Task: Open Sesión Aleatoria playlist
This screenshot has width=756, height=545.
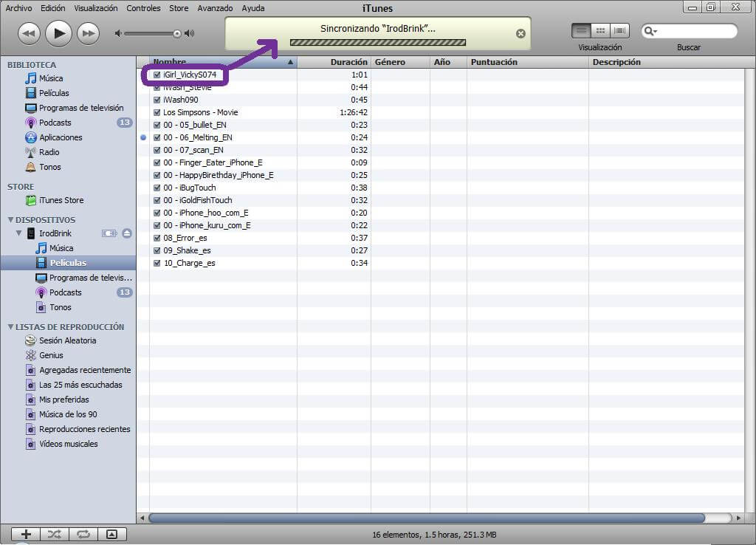Action: tap(69, 340)
